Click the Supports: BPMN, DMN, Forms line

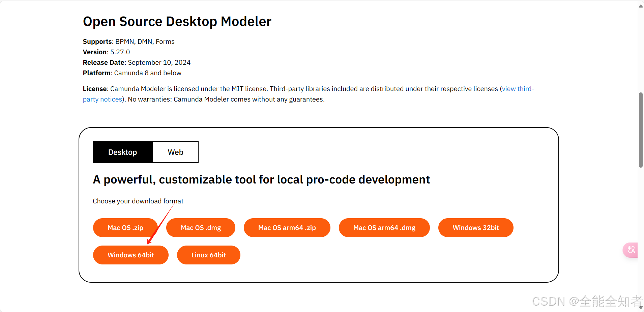[129, 41]
